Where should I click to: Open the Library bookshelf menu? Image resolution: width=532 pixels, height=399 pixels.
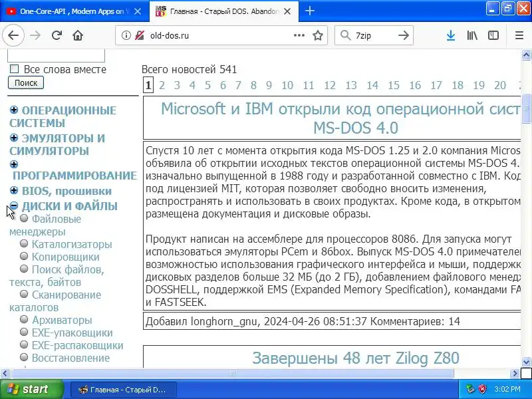472,35
